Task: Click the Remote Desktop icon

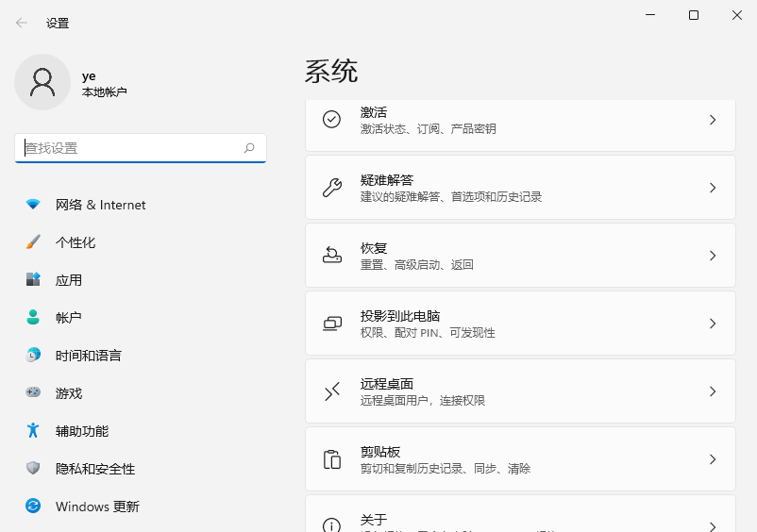Action: (x=332, y=391)
